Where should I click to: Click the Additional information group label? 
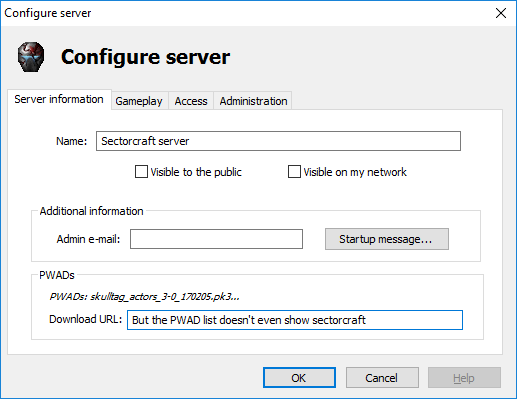tap(91, 211)
